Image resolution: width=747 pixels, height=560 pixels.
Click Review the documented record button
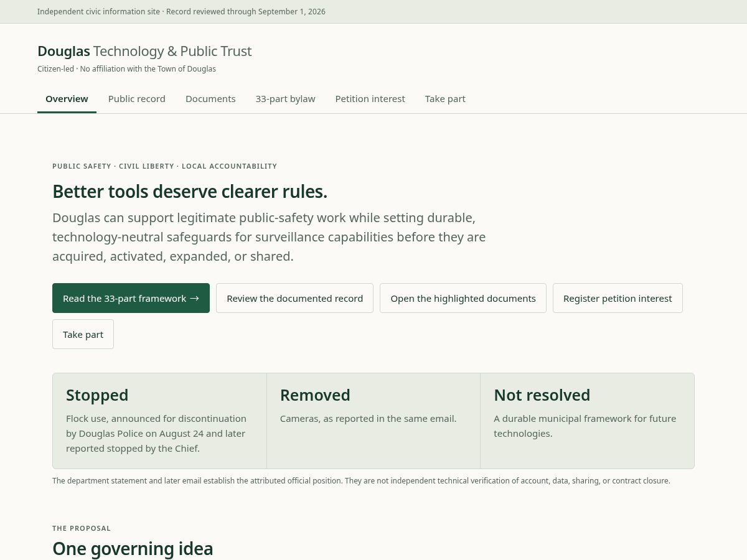tap(294, 298)
